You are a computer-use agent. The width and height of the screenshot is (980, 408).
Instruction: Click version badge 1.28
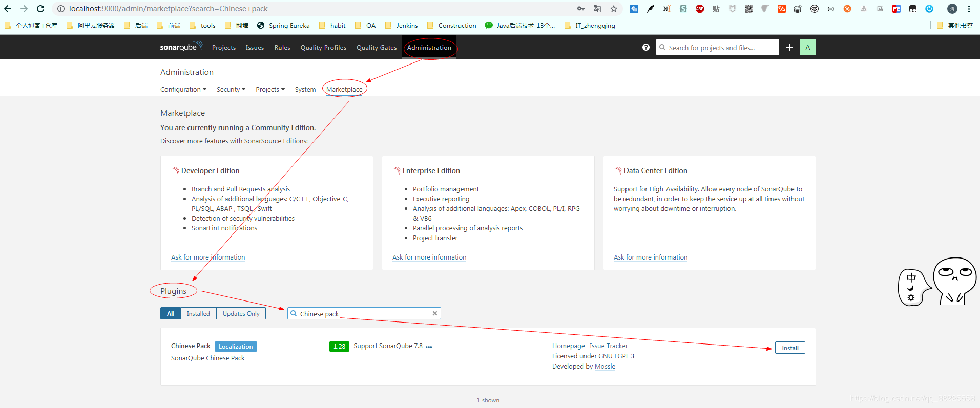(x=339, y=347)
